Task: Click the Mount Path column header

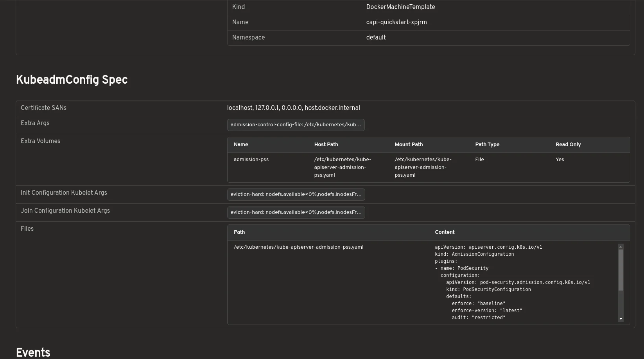Action: pos(409,144)
